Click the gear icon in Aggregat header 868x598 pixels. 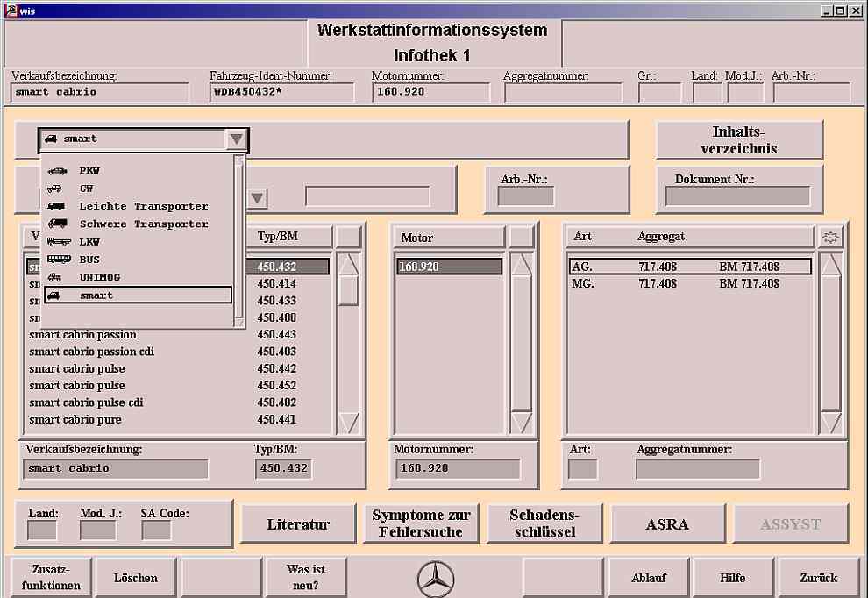(x=829, y=238)
